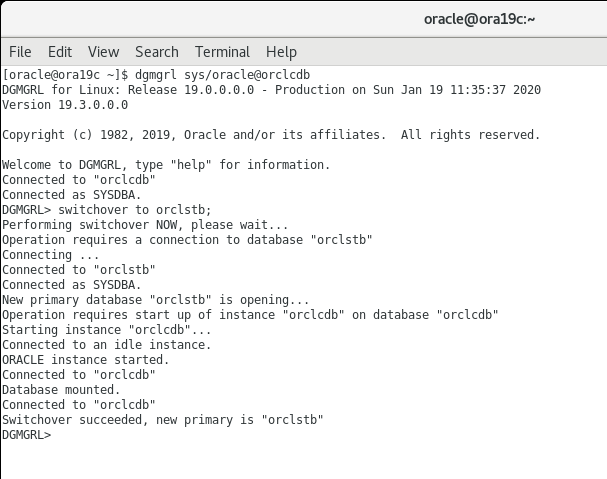Click the 'New primary database' opening line

click(156, 300)
